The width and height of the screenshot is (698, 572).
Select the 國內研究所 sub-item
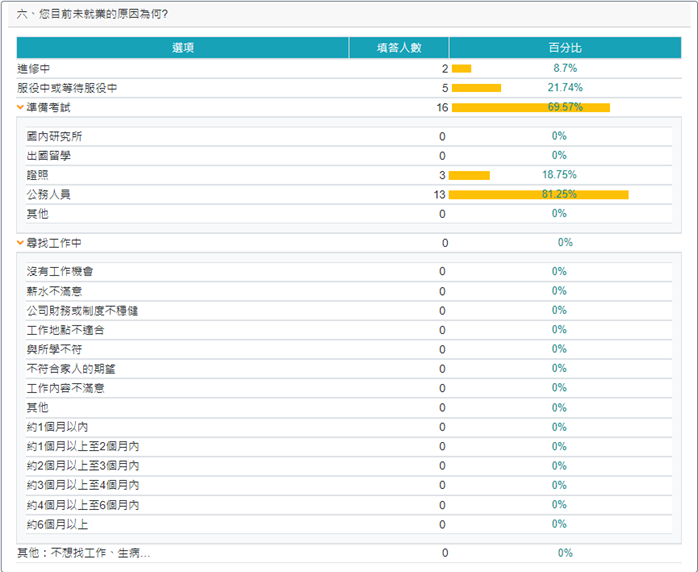(x=55, y=136)
